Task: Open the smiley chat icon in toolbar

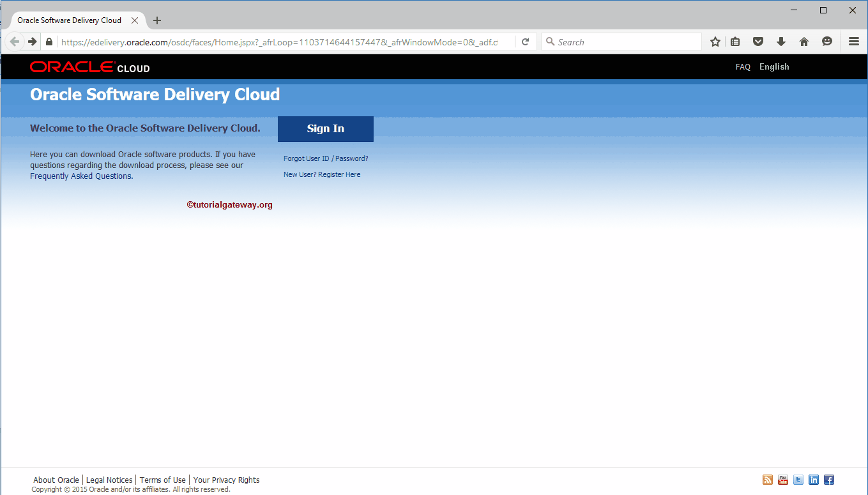Action: pos(827,42)
